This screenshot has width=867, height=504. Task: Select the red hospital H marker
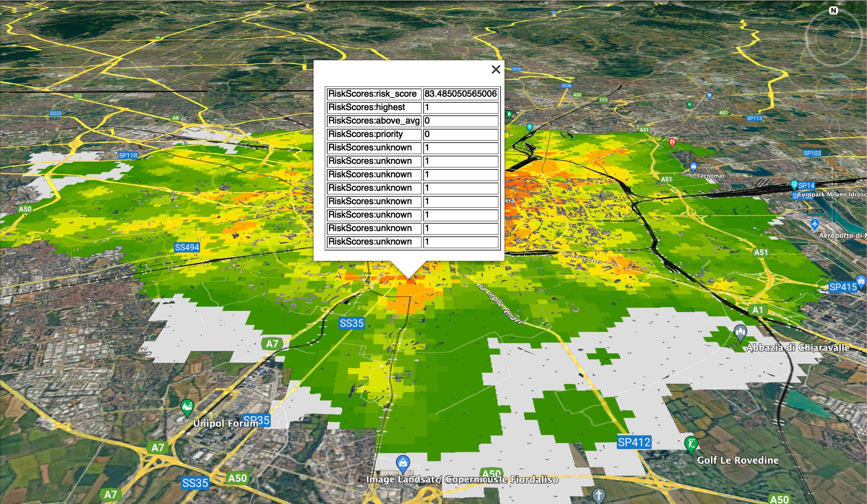pos(672,142)
